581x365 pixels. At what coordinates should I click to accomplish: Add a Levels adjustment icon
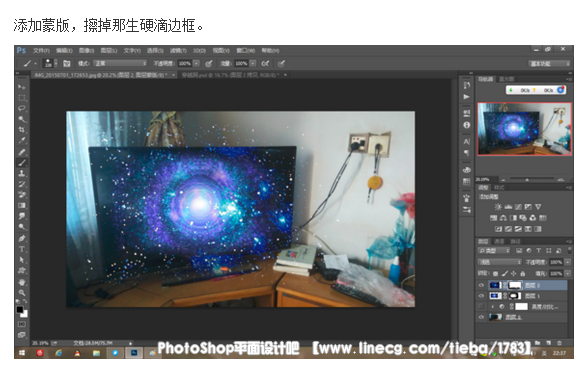[x=508, y=207]
